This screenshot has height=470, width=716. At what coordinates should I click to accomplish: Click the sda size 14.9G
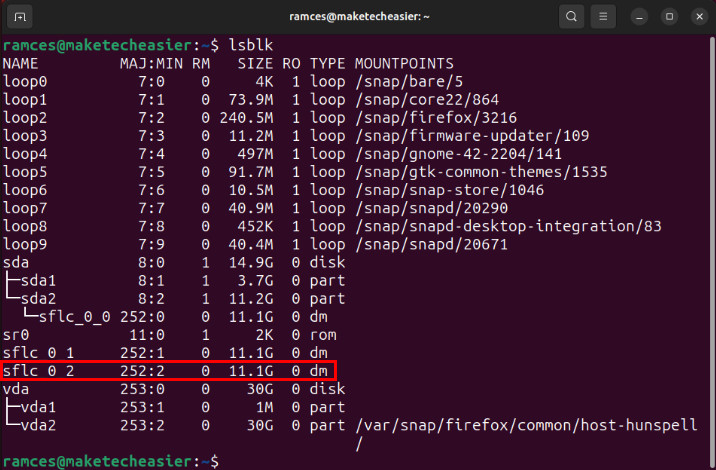click(251, 263)
